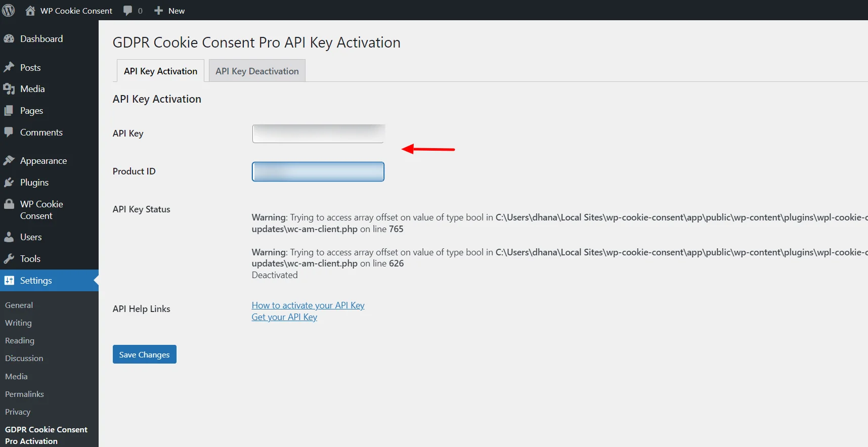Screen dimensions: 868x447
Task: Click the Plugins plug icon
Action: click(9, 183)
